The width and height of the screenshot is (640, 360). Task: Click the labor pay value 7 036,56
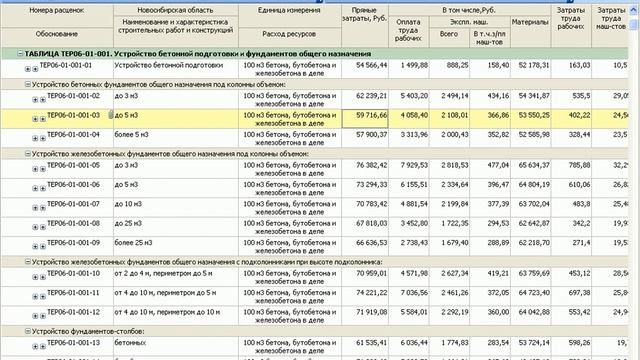pyautogui.click(x=414, y=293)
